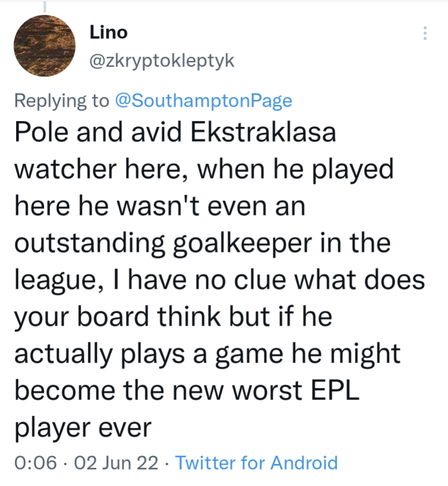Click player ever at the tweet's end
Screen dimensions: 448x486
click(x=82, y=428)
